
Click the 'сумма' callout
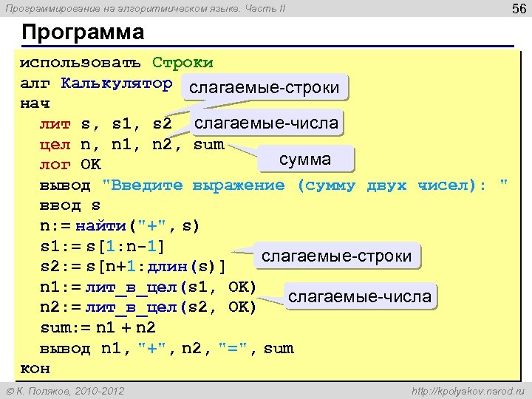click(x=305, y=159)
